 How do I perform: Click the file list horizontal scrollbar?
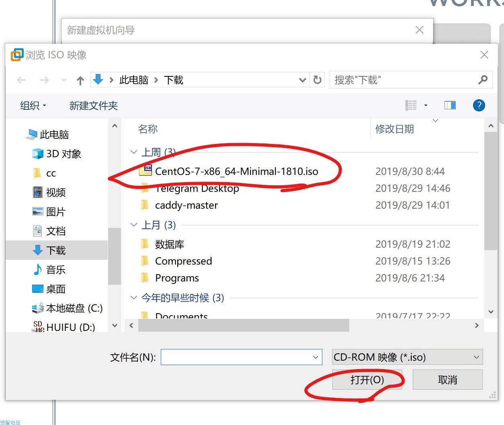(x=244, y=325)
